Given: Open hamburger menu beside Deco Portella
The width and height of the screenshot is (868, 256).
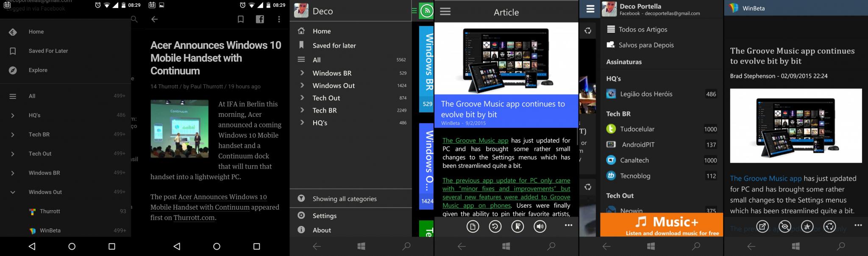Looking at the screenshot, I should 590,9.
